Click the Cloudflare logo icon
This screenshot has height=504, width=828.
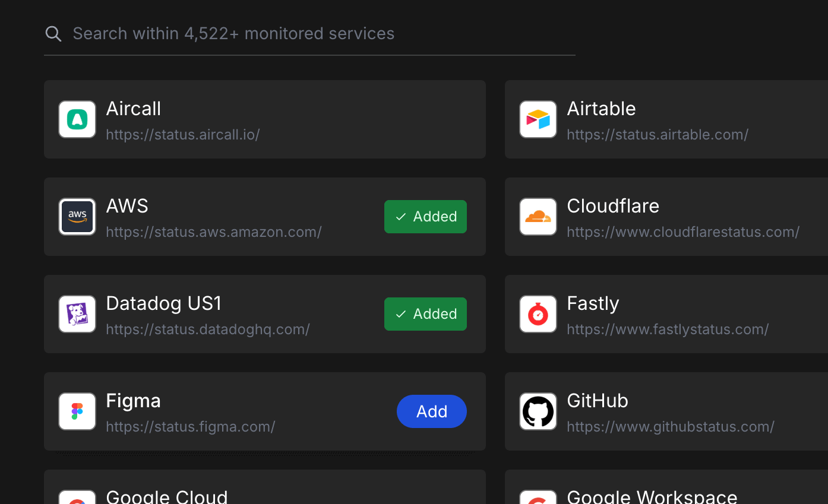[538, 217]
